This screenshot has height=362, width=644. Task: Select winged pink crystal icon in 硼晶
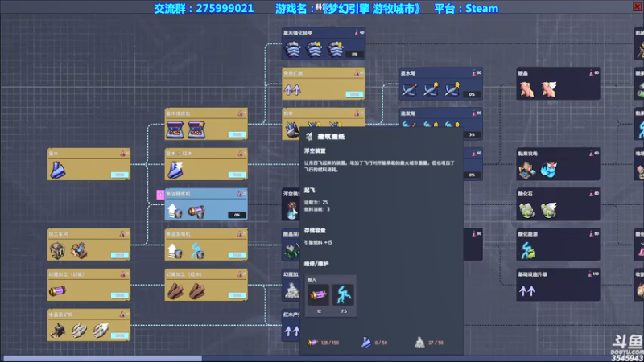(x=548, y=89)
